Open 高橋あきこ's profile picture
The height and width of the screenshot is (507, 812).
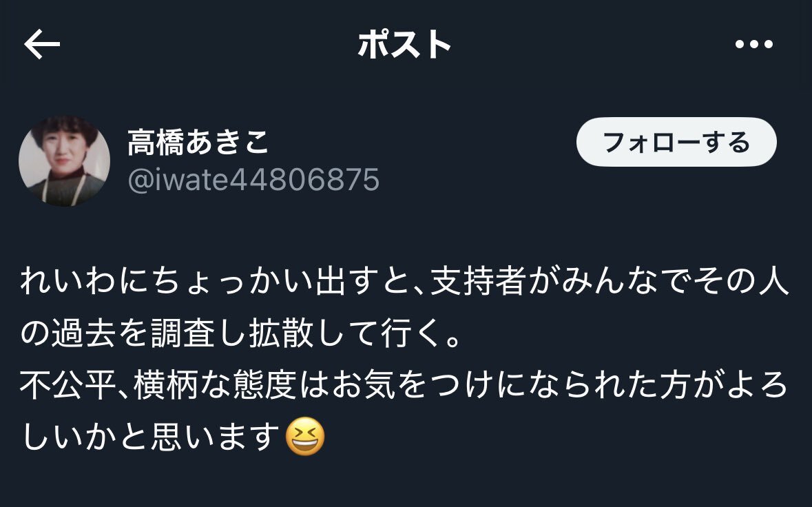pos(64,161)
